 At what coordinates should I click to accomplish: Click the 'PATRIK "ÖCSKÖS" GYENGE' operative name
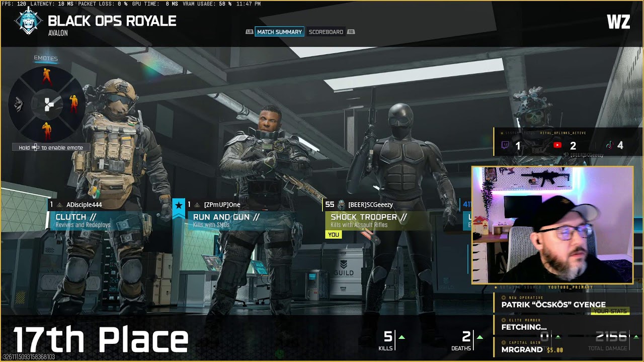[x=553, y=305]
